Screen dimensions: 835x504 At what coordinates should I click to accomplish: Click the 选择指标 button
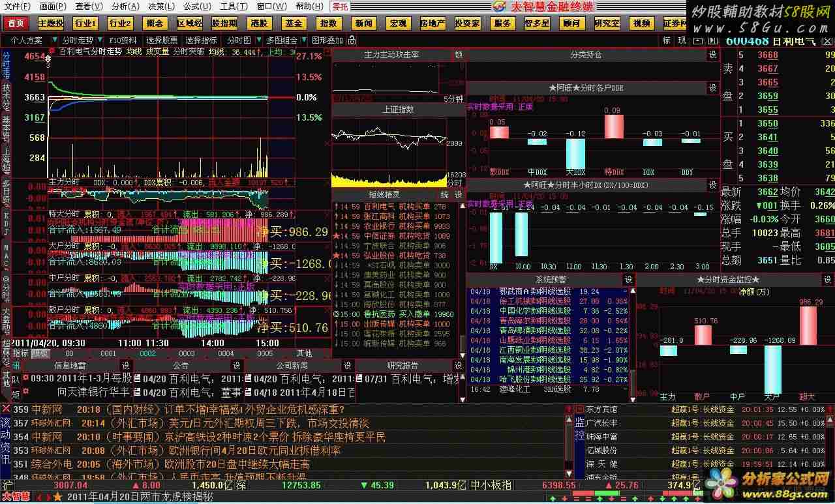[x=201, y=40]
